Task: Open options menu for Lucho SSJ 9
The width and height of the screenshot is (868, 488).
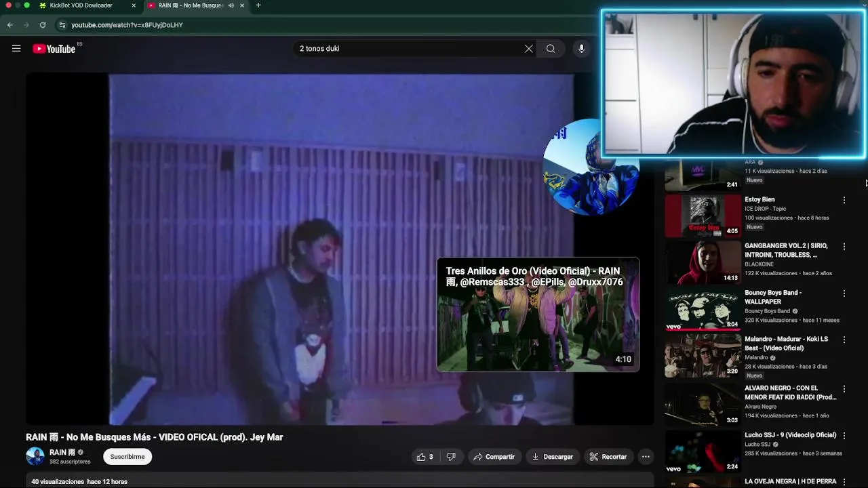Action: click(844, 436)
